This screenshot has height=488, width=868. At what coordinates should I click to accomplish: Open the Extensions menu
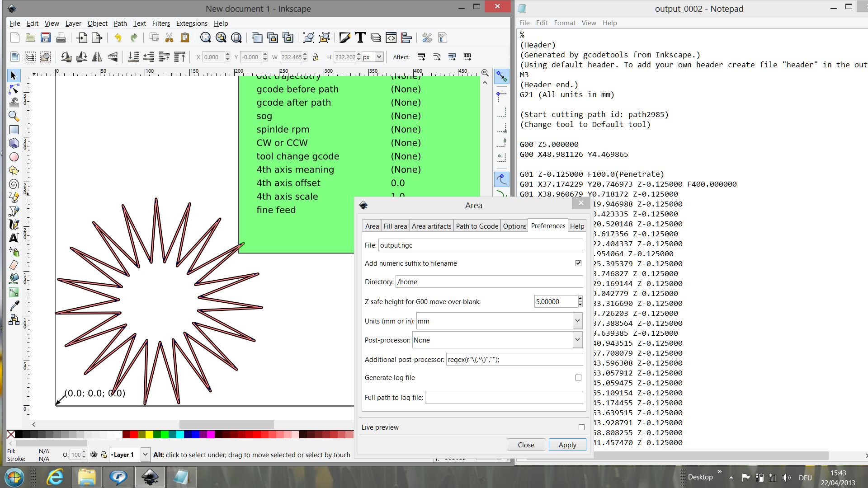pyautogui.click(x=192, y=23)
